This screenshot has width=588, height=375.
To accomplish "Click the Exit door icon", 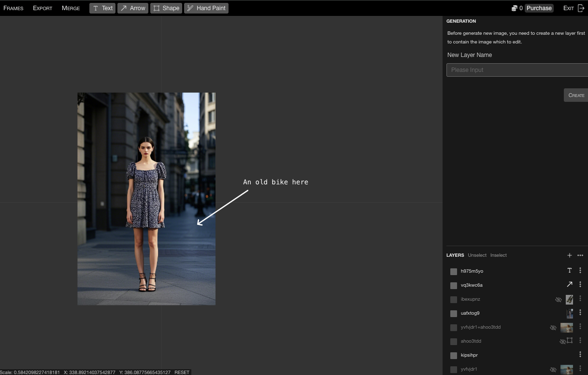I will [x=581, y=8].
